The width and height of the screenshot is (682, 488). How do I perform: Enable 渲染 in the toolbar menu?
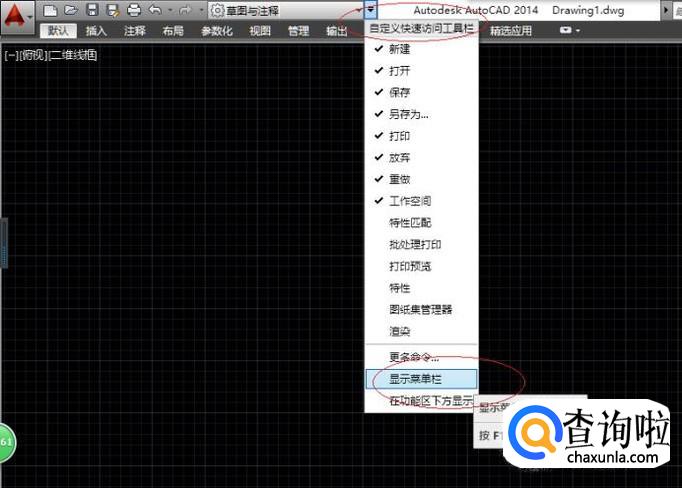(421, 331)
